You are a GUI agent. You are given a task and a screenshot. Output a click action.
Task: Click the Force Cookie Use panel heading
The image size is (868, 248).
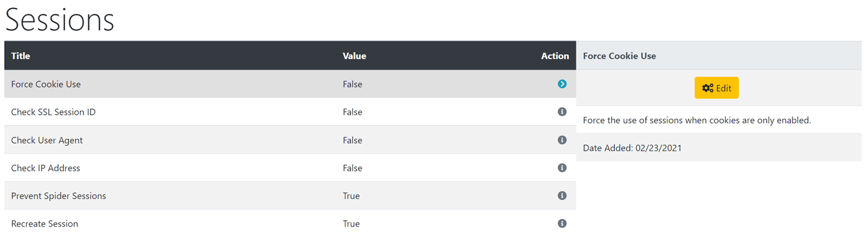pos(619,56)
